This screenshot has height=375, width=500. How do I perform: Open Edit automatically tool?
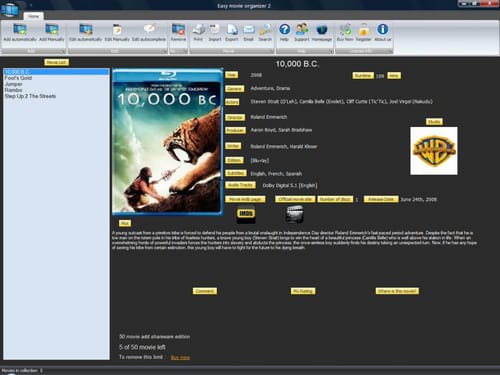86,30
